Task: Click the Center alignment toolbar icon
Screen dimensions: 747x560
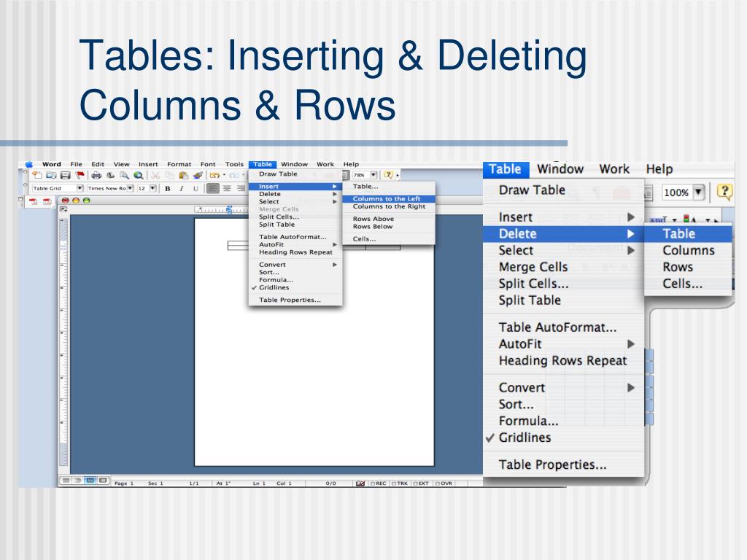Action: (x=228, y=189)
